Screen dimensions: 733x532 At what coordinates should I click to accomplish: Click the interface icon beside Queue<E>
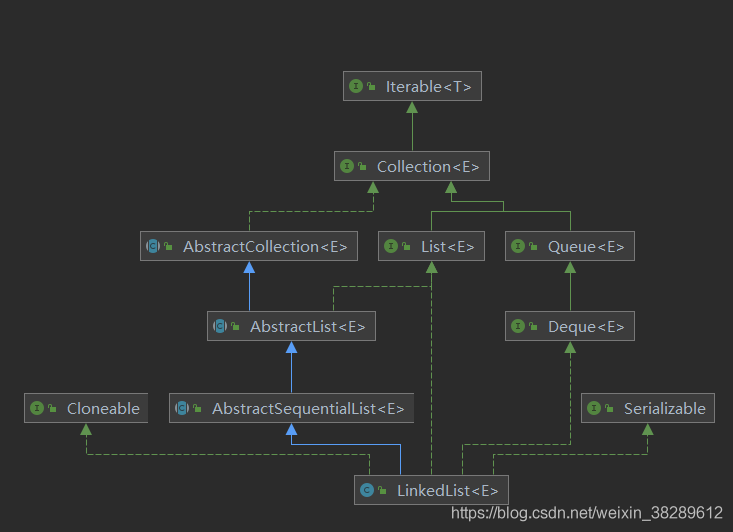click(x=518, y=246)
